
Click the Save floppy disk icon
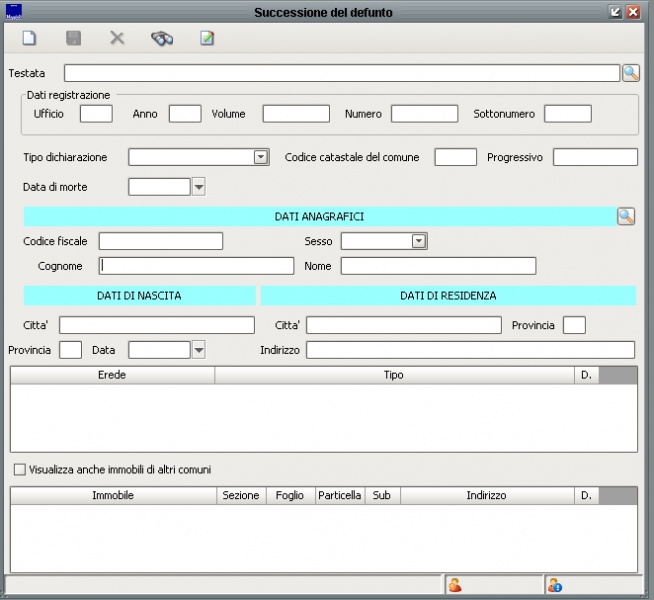(73, 39)
